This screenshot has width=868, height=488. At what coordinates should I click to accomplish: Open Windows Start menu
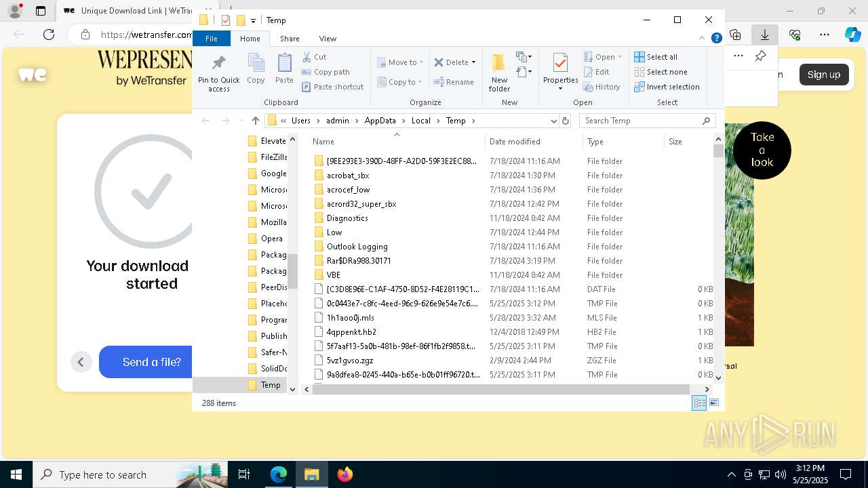tap(16, 474)
